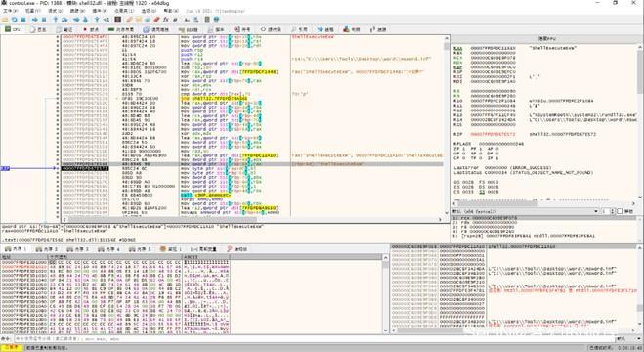The height and width of the screenshot is (352, 644).
Task: Open the 选项 (Options) menu
Action: tap(149, 11)
